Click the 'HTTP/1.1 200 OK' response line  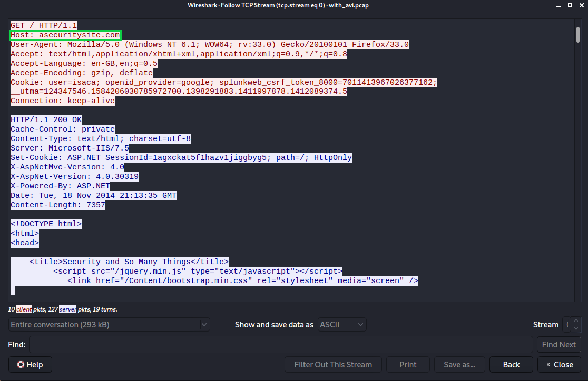coord(46,120)
